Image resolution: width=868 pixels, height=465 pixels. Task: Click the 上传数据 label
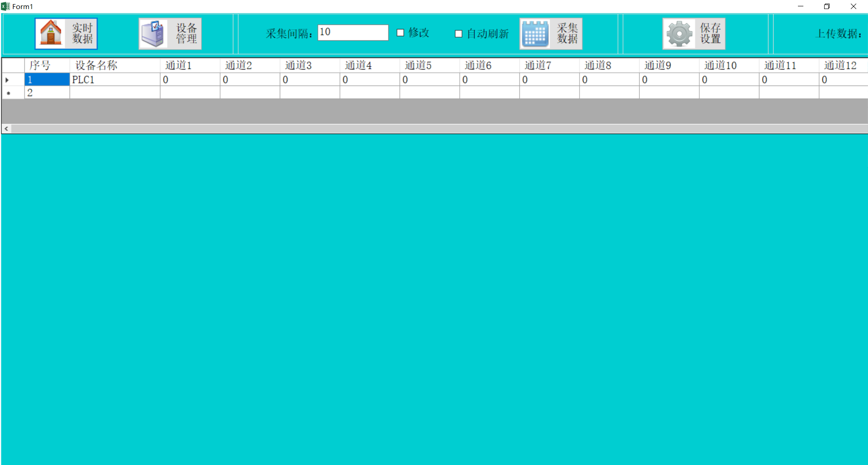pos(839,34)
